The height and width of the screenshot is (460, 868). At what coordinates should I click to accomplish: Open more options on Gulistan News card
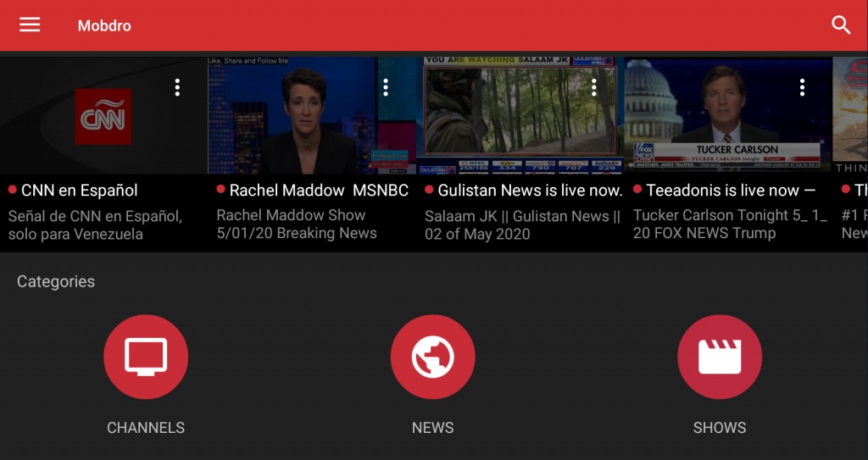click(594, 87)
